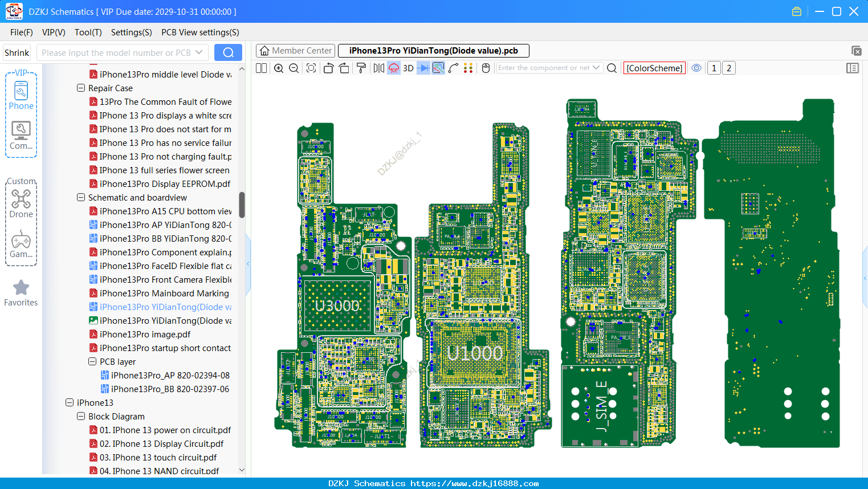Select the Phone category icon

[21, 95]
